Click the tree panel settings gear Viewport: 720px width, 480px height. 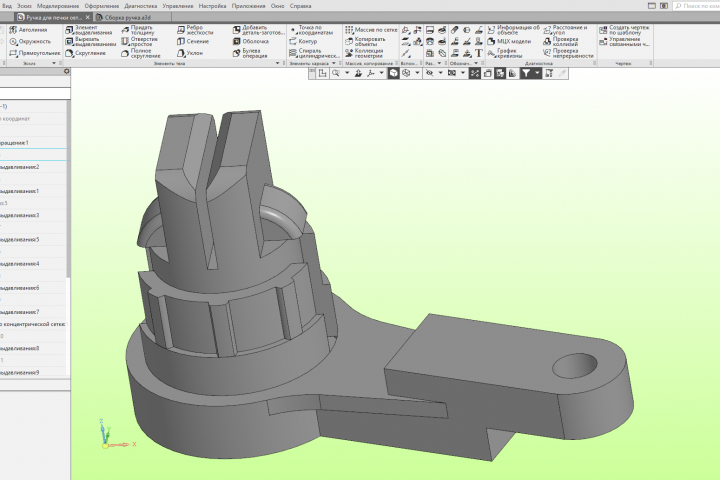tap(66, 72)
